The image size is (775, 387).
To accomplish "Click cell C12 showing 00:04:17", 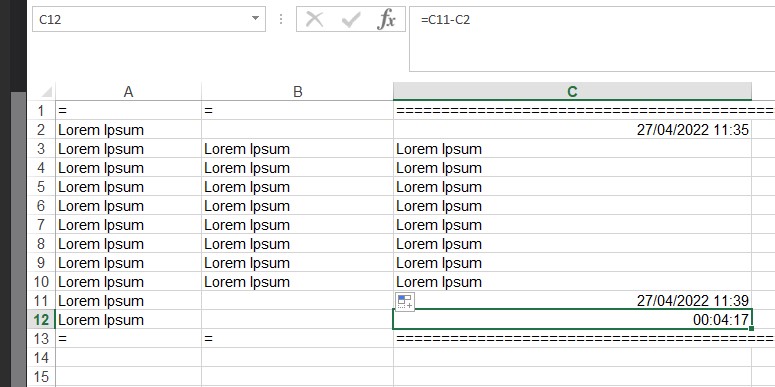I will [572, 320].
